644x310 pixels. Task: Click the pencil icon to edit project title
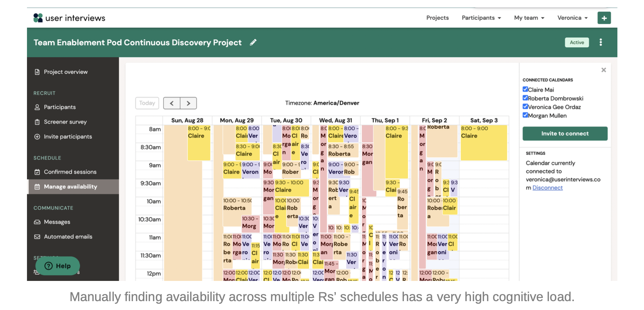(253, 42)
